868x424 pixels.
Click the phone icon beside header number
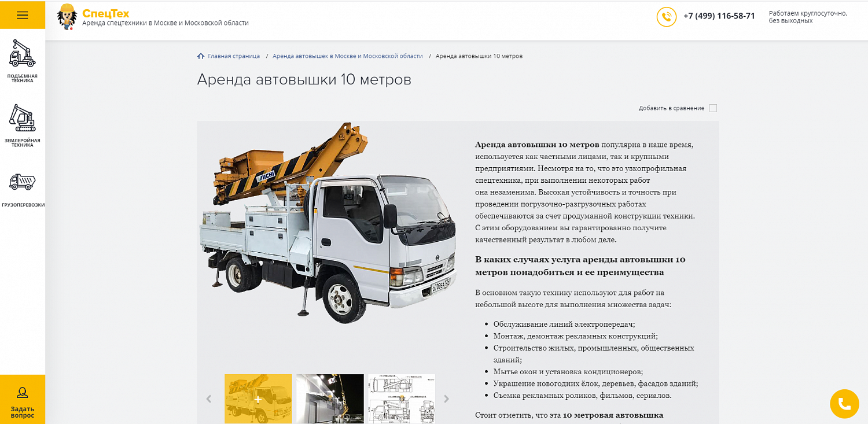coord(667,17)
